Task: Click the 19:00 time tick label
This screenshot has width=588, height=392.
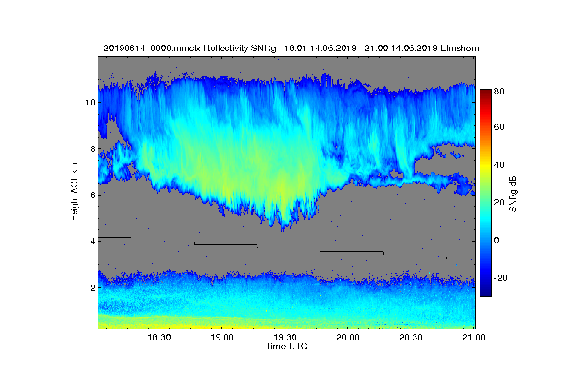Action: click(221, 338)
